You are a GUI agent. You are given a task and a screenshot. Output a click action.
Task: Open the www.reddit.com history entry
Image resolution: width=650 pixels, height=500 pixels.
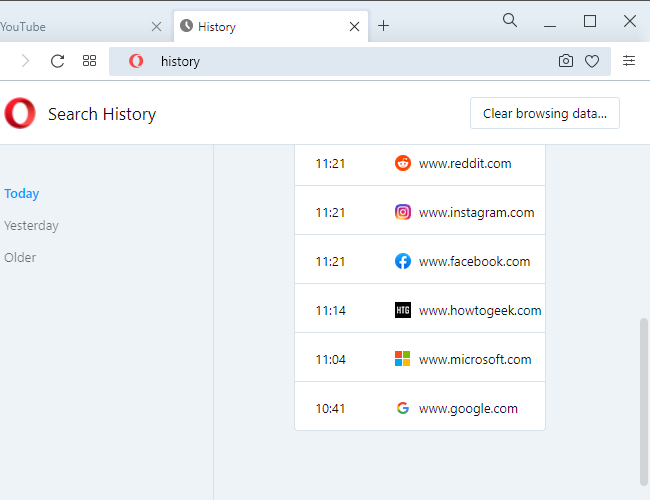(464, 164)
